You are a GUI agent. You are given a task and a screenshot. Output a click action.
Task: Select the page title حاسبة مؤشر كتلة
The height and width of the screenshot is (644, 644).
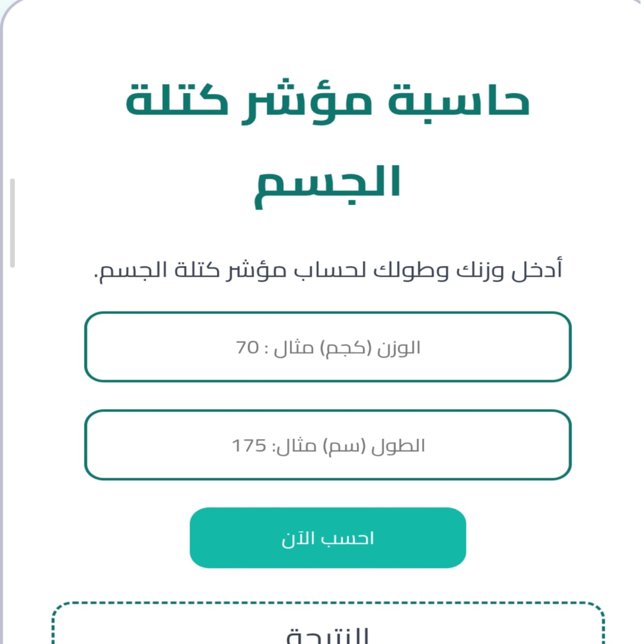(328, 100)
